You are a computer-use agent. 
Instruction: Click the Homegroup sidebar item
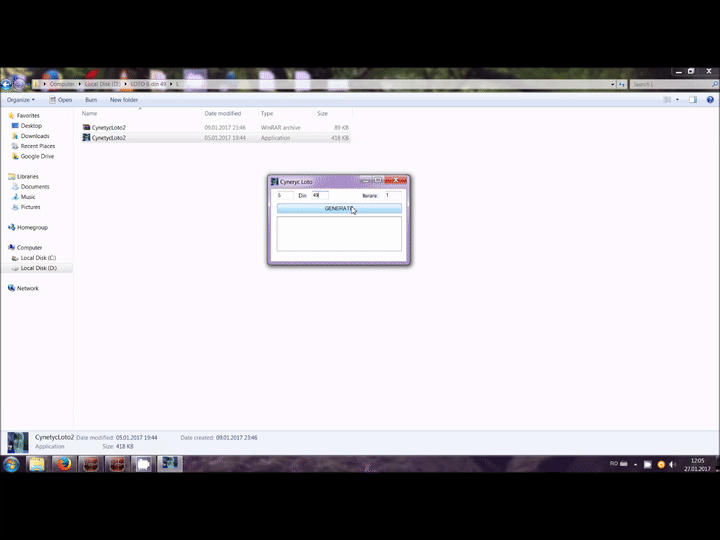coord(32,227)
